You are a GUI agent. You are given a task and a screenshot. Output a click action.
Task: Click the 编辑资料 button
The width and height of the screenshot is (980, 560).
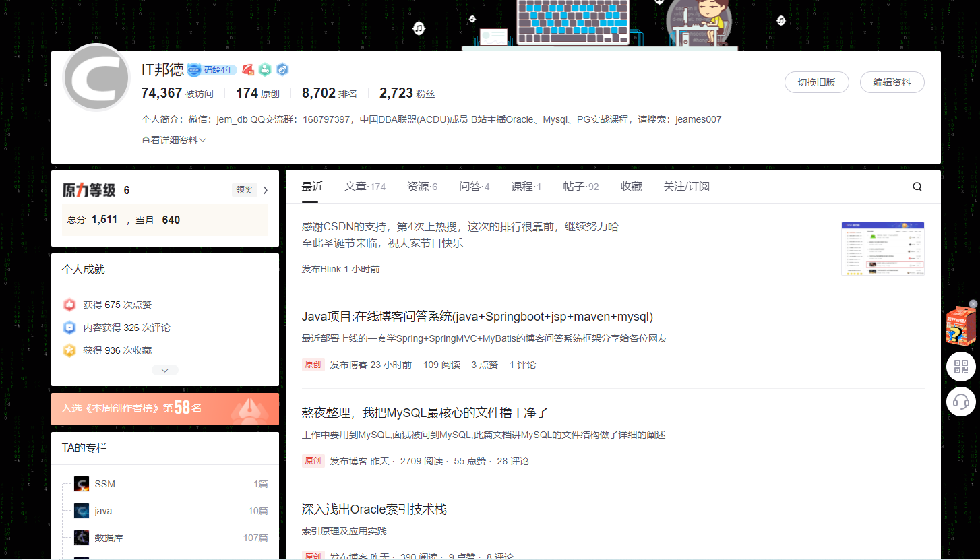tap(892, 82)
